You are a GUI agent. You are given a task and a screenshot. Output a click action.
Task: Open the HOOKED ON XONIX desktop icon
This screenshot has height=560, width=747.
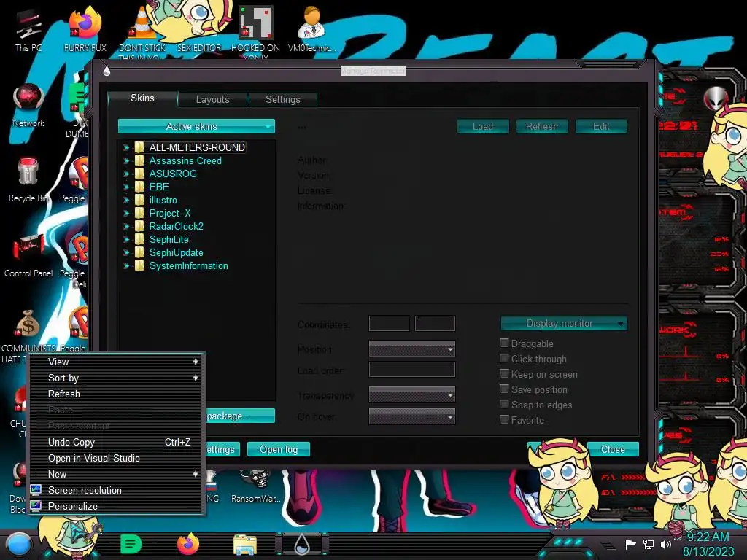[255, 31]
